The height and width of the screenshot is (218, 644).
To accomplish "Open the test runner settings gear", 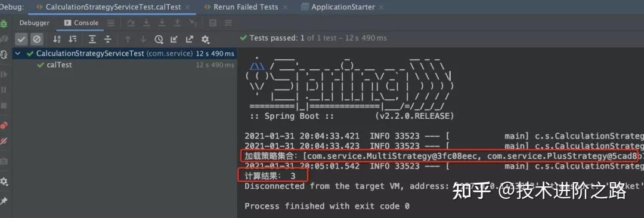I will (x=205, y=39).
